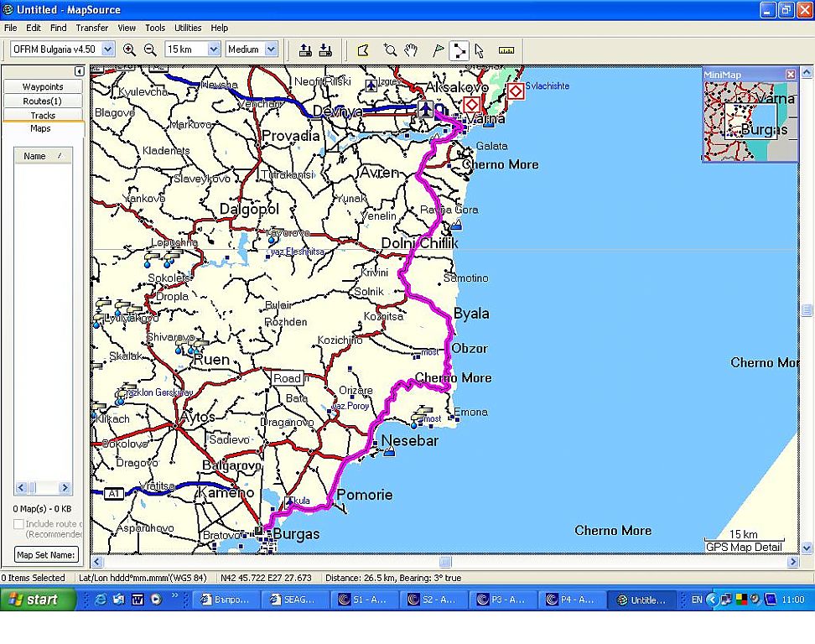Open the OFRM Bulgaria map product dropdown

pyautogui.click(x=107, y=49)
